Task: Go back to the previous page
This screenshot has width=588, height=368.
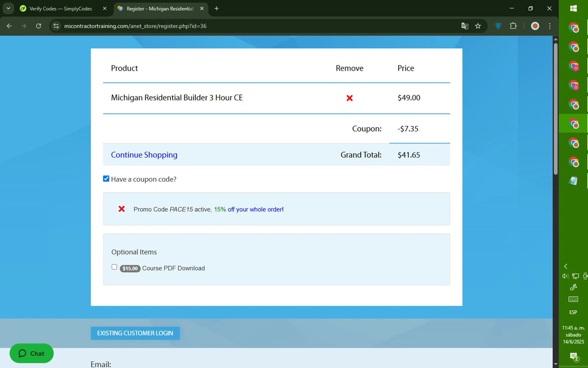Action: click(9, 26)
